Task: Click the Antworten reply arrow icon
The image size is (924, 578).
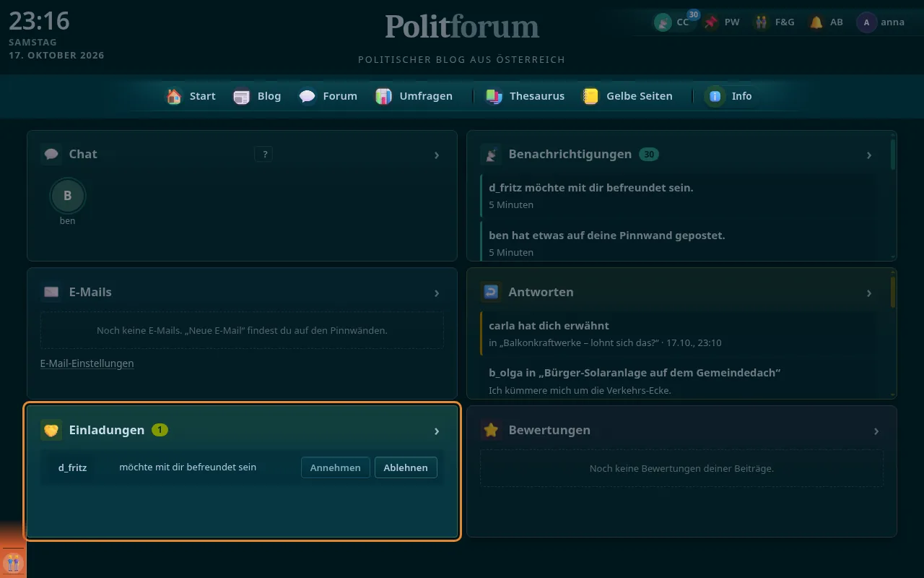Action: tap(491, 292)
